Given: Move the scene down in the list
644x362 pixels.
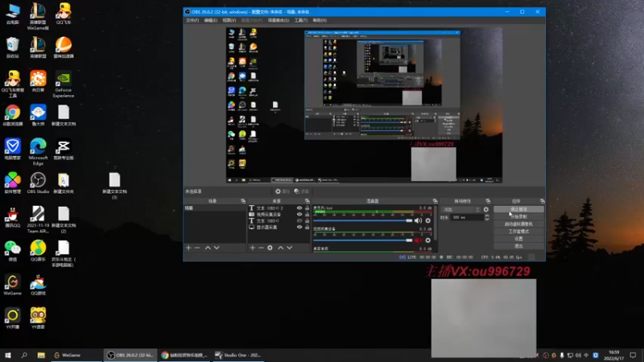Looking at the screenshot, I should (217, 248).
